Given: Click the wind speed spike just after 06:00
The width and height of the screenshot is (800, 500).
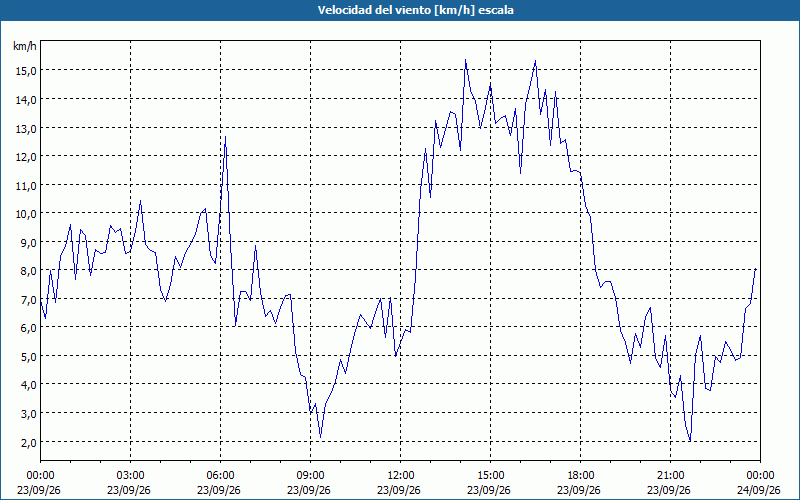Looking at the screenshot, I should click(x=226, y=137).
